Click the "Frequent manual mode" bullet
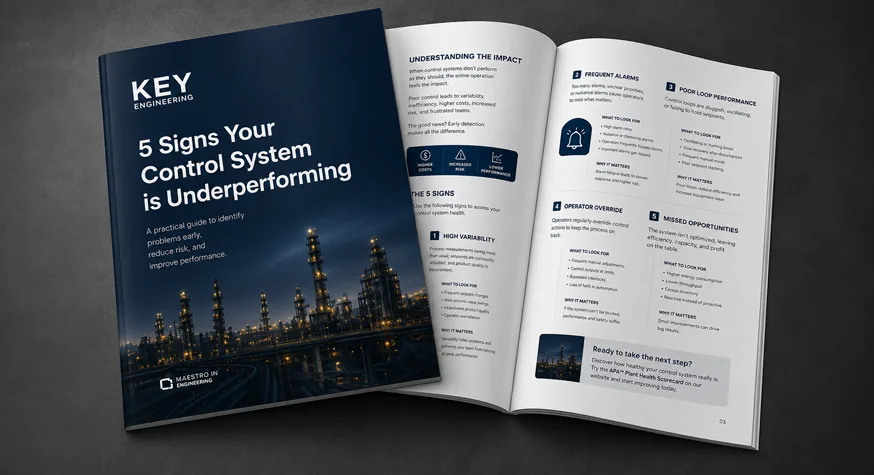 click(702, 159)
